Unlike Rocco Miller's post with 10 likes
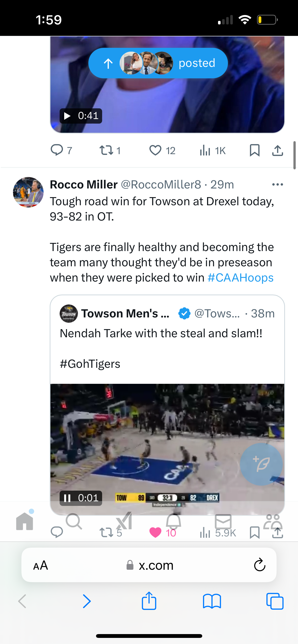The height and width of the screenshot is (644, 298). pos(155,532)
